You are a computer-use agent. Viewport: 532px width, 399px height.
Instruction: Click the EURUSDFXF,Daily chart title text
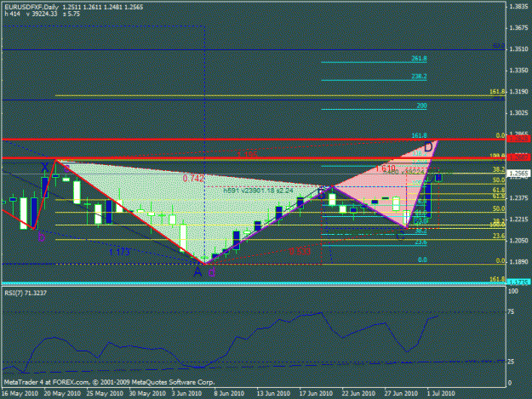coord(31,7)
